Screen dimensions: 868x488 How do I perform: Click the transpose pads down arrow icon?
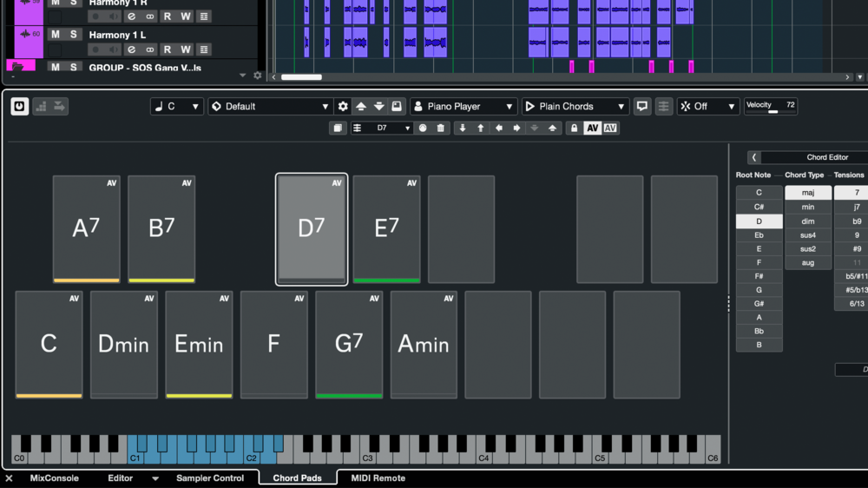[379, 106]
